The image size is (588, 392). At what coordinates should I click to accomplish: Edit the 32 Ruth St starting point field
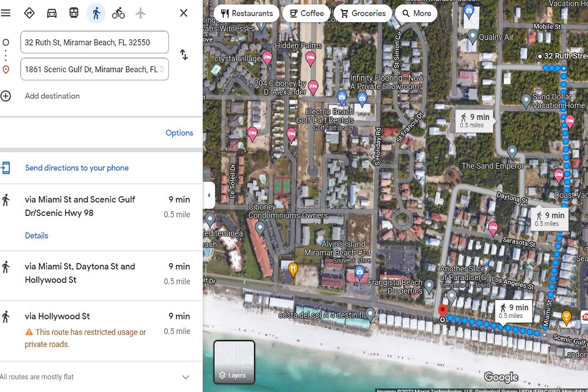click(x=94, y=42)
